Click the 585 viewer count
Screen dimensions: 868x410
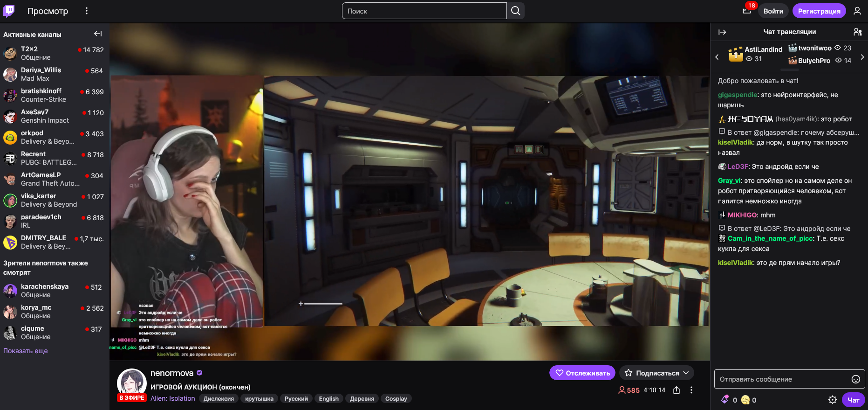(629, 390)
